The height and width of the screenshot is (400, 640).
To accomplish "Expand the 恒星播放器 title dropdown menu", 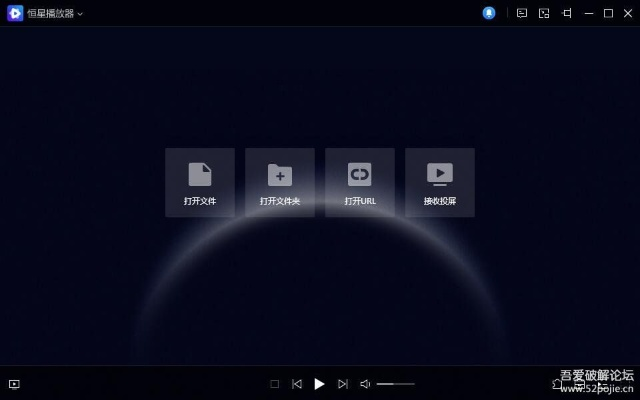I will point(80,14).
